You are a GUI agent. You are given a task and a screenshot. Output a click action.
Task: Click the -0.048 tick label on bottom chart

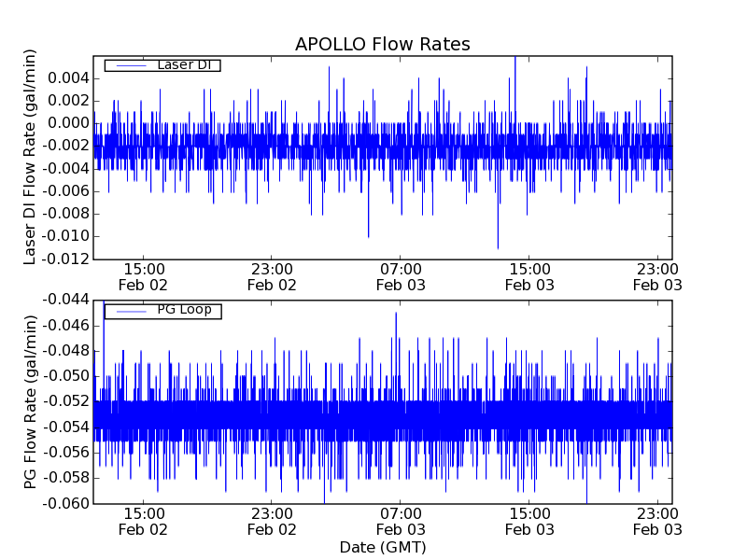[65, 351]
